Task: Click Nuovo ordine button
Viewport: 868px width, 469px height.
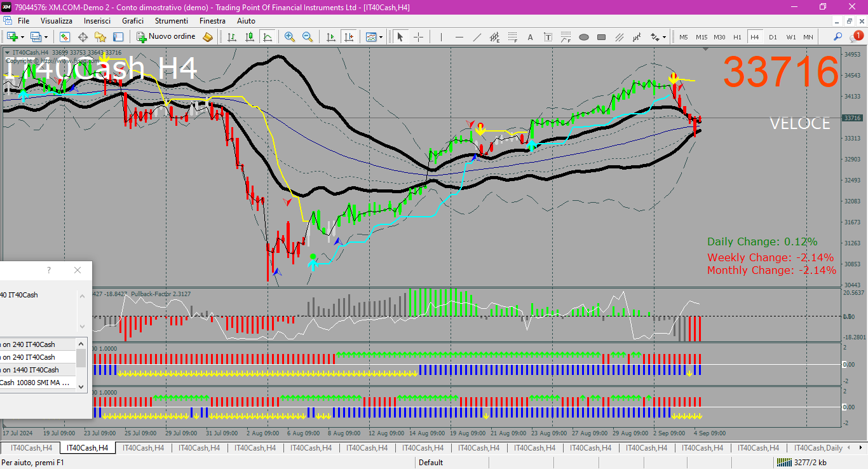Action: (167, 37)
